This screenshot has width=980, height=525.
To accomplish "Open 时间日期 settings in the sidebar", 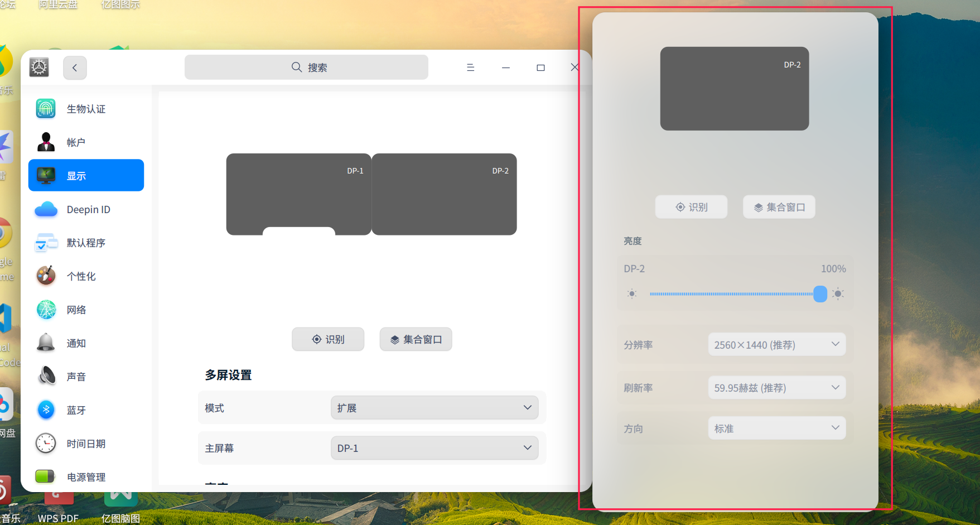I will click(x=86, y=444).
